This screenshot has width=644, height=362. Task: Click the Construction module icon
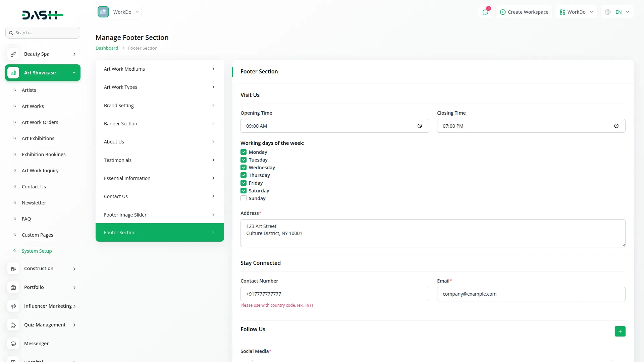click(13, 268)
